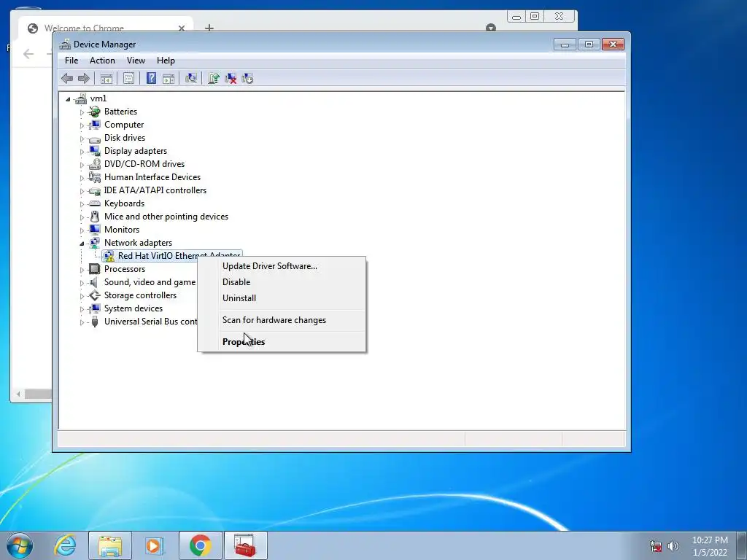The width and height of the screenshot is (747, 560).
Task: Expand the System devices node
Action: point(82,309)
